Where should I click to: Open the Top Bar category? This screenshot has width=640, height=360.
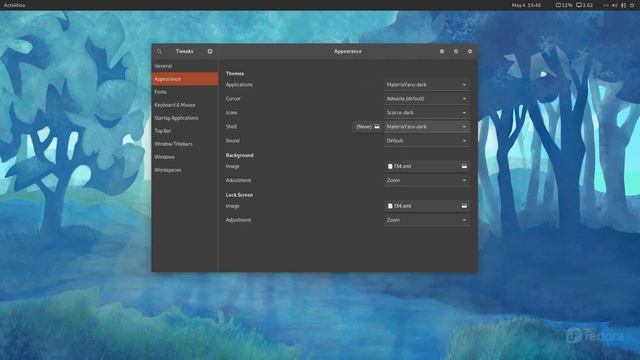point(185,131)
